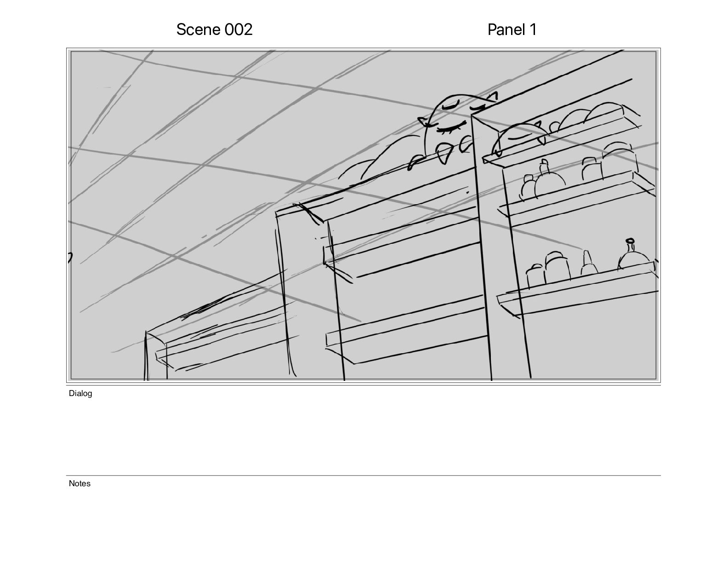Click the cone-shaped bottle on lower shelf
Viewport: 728px width, 563px height.
pos(588,263)
